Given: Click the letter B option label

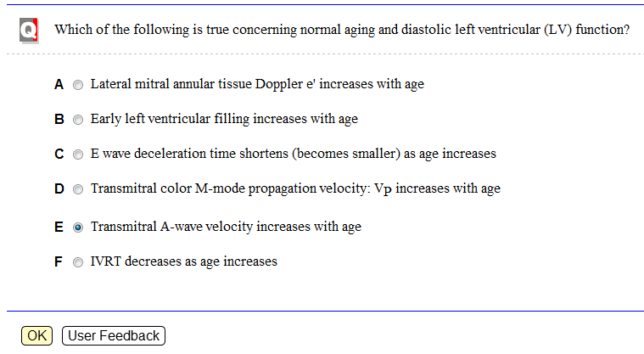Looking at the screenshot, I should tap(59, 120).
